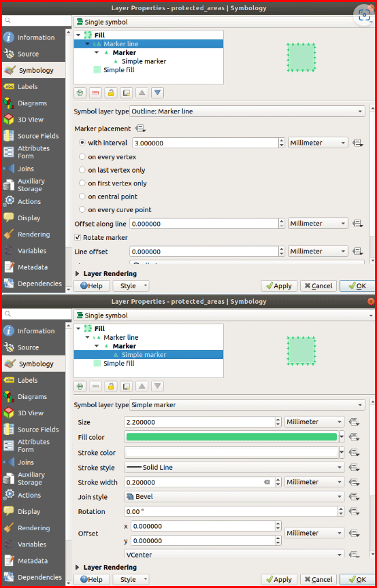Open Style menu button in upper dialog
377x588 pixels.
coord(131,286)
